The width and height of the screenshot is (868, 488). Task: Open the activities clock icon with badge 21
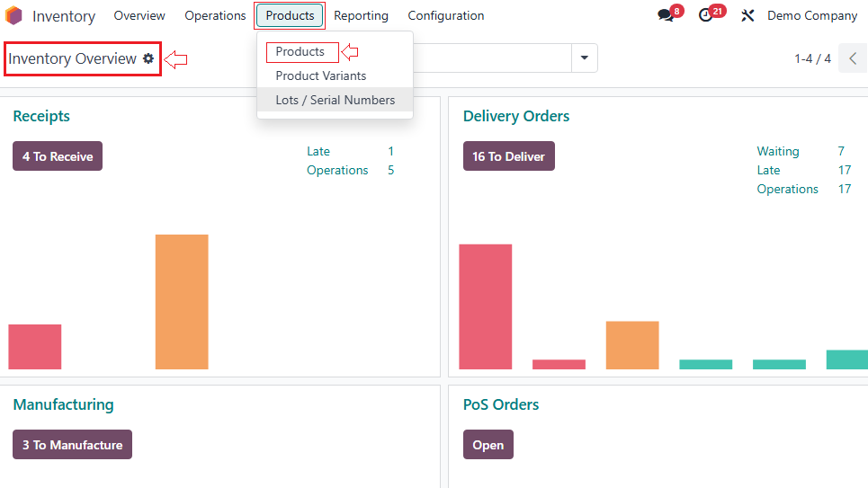706,15
